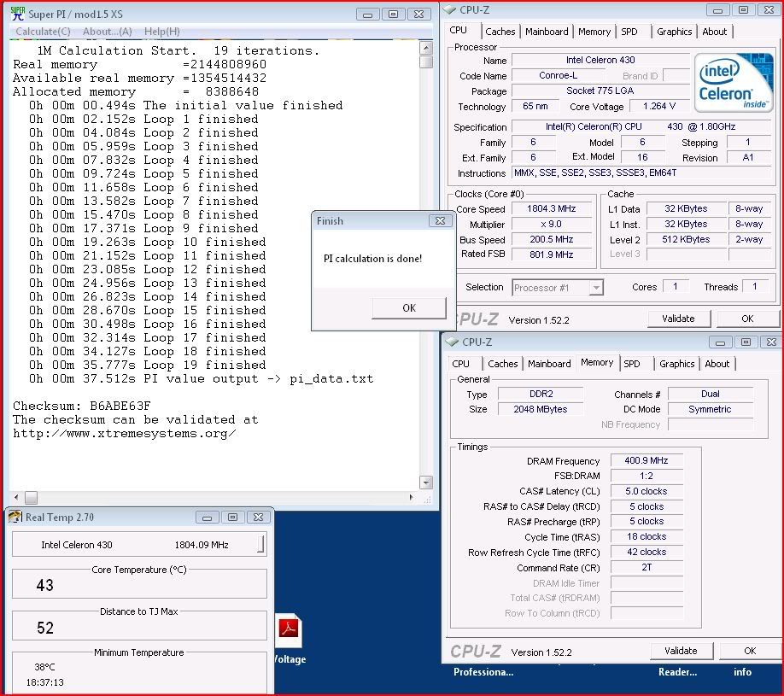784x696 pixels.
Task: Click the Command Rate 2T field
Action: [x=646, y=567]
